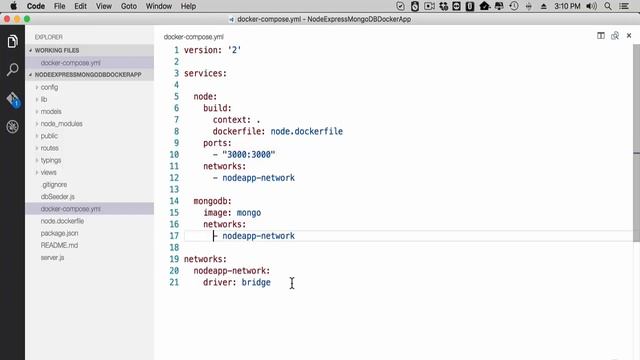The width and height of the screenshot is (640, 360).
Task: Click the Dropbox icon in menu bar
Action: coord(443,6)
